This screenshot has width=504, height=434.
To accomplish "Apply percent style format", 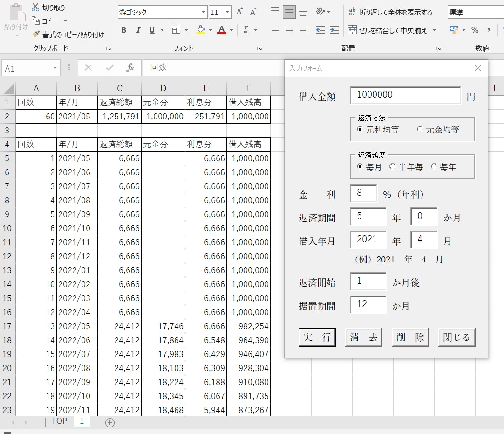I will 475,30.
